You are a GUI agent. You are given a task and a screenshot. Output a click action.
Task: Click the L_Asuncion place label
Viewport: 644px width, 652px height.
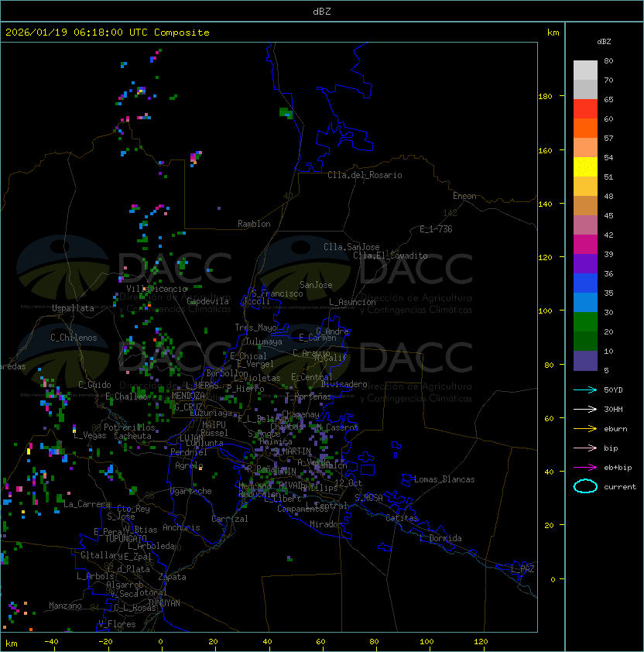352,302
